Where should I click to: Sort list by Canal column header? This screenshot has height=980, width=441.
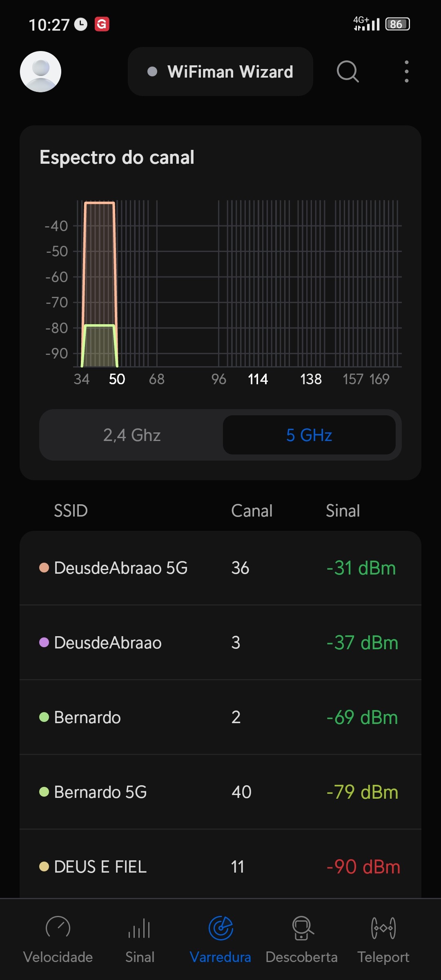pos(252,511)
